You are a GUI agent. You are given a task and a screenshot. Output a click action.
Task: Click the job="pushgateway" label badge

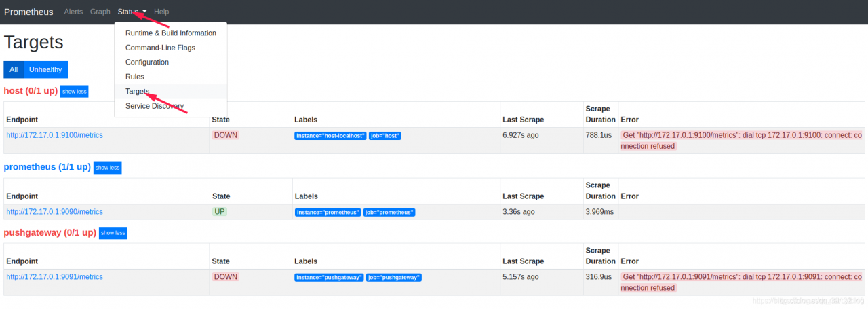coord(394,277)
